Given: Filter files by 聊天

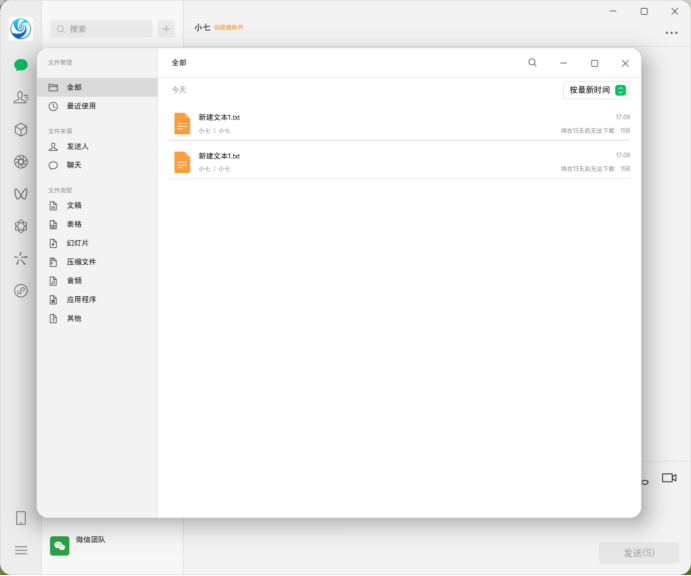Looking at the screenshot, I should point(97,165).
